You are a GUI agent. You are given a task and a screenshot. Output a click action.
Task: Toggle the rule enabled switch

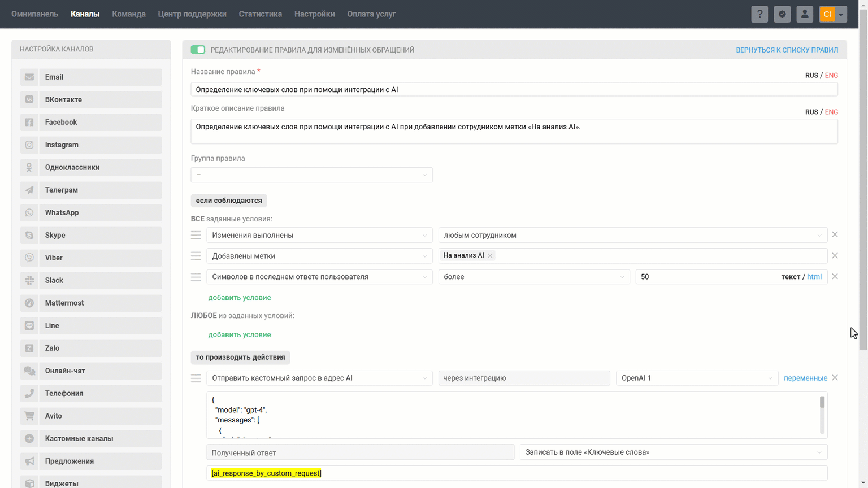click(x=198, y=50)
